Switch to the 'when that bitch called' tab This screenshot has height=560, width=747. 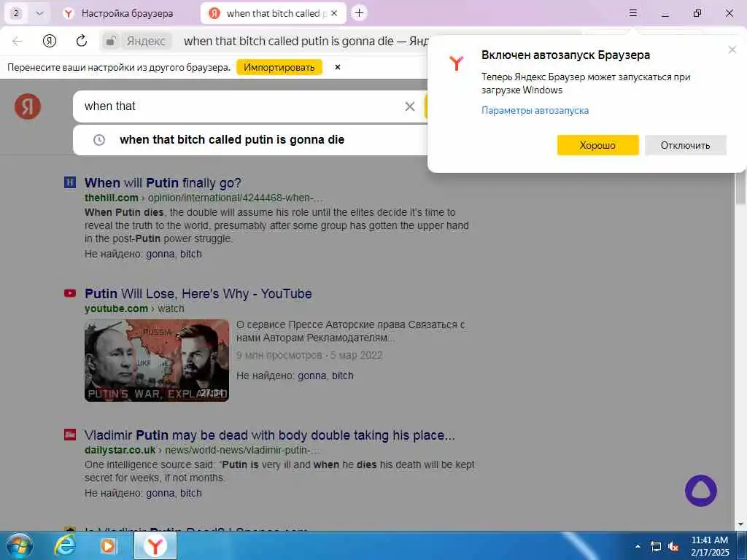tap(273, 13)
